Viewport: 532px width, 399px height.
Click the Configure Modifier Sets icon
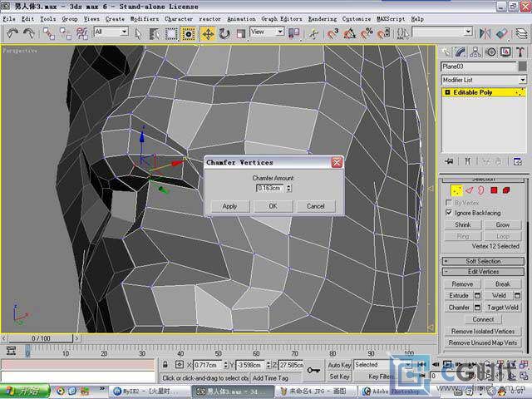[518, 161]
